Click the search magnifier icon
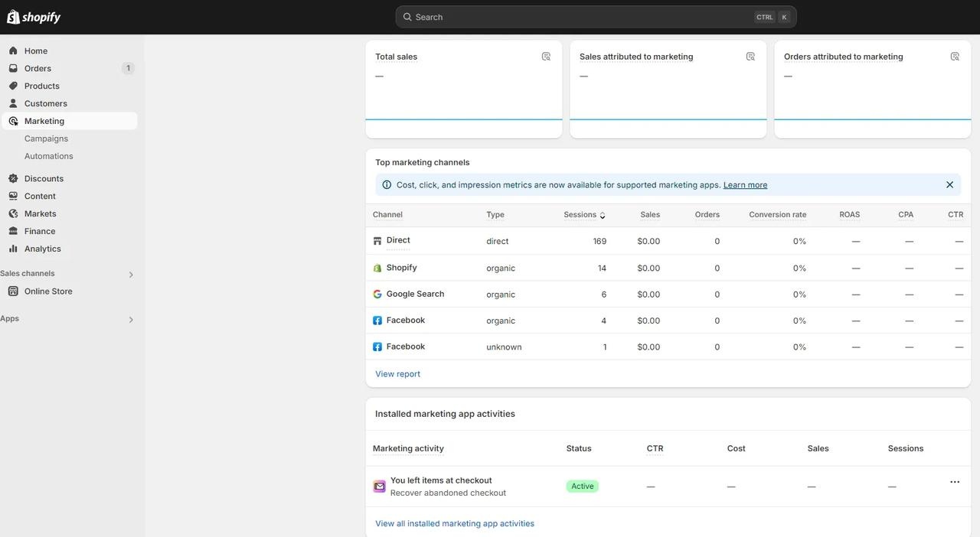Screen dimensions: 980x537 tap(407, 17)
